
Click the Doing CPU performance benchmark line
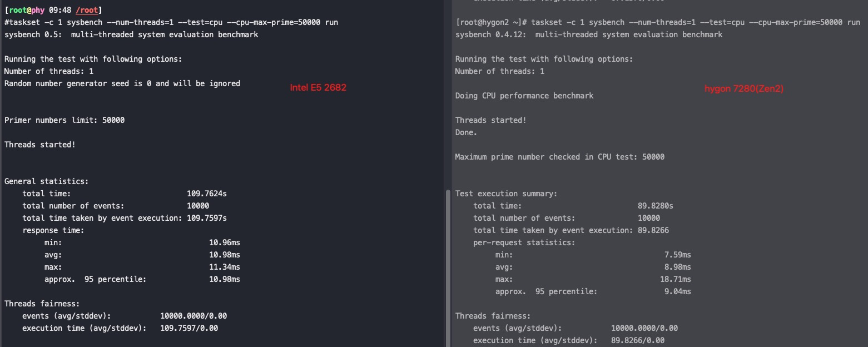[524, 96]
